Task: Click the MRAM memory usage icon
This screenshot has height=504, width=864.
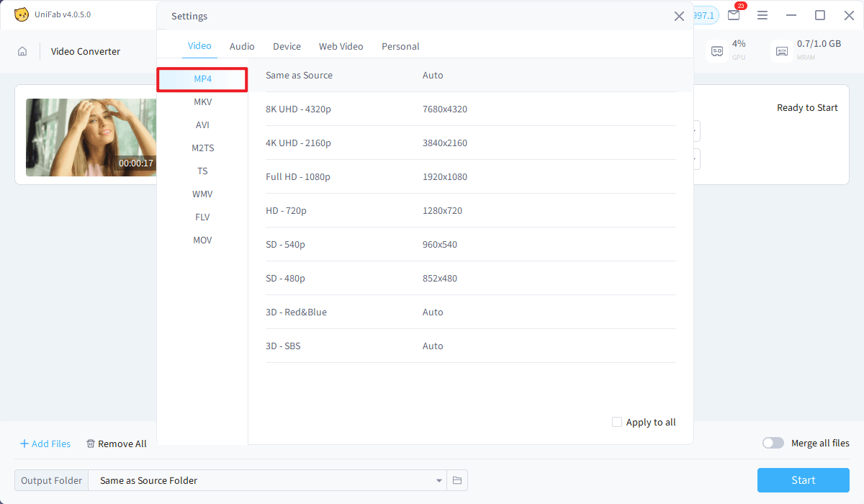Action: click(782, 51)
